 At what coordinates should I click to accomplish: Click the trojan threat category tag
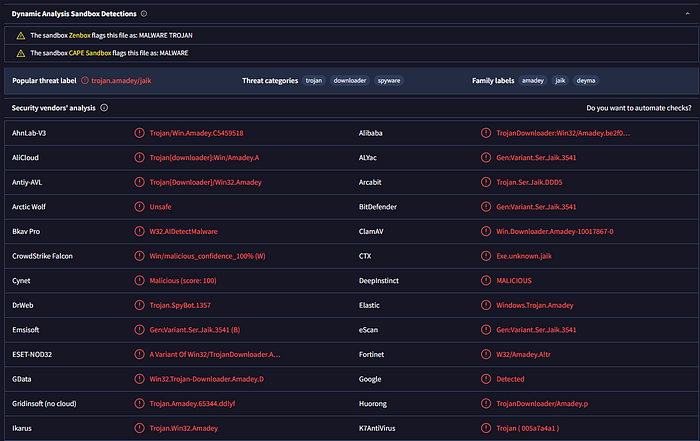314,81
